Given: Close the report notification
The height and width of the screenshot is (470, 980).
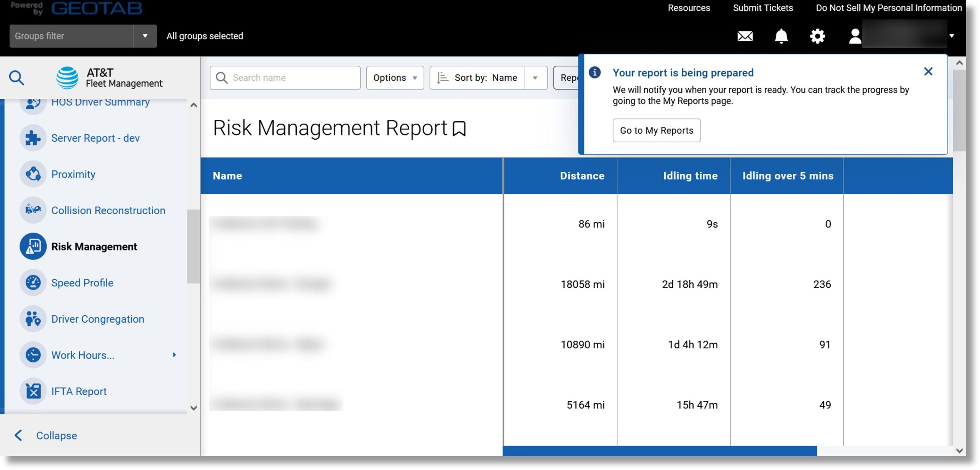Looking at the screenshot, I should click(x=928, y=72).
